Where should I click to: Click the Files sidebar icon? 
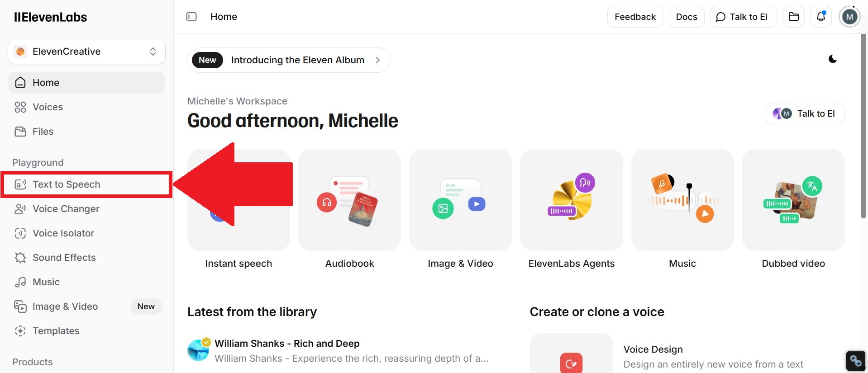click(x=20, y=132)
